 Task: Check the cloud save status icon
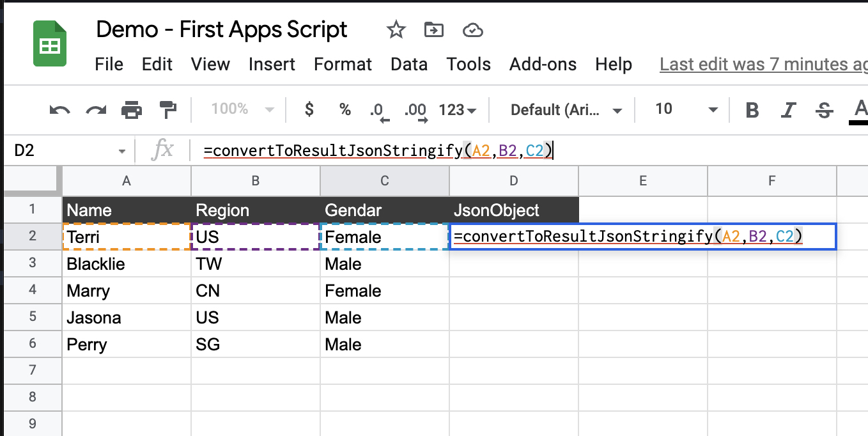(x=472, y=30)
